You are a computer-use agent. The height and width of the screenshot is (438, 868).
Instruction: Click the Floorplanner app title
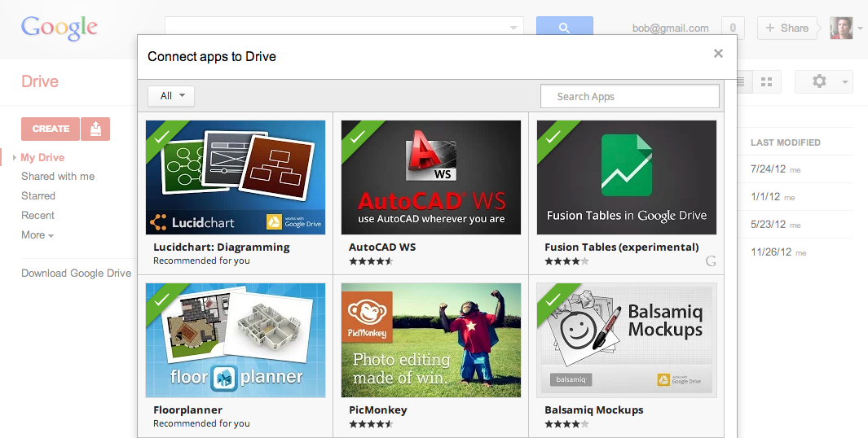point(187,410)
